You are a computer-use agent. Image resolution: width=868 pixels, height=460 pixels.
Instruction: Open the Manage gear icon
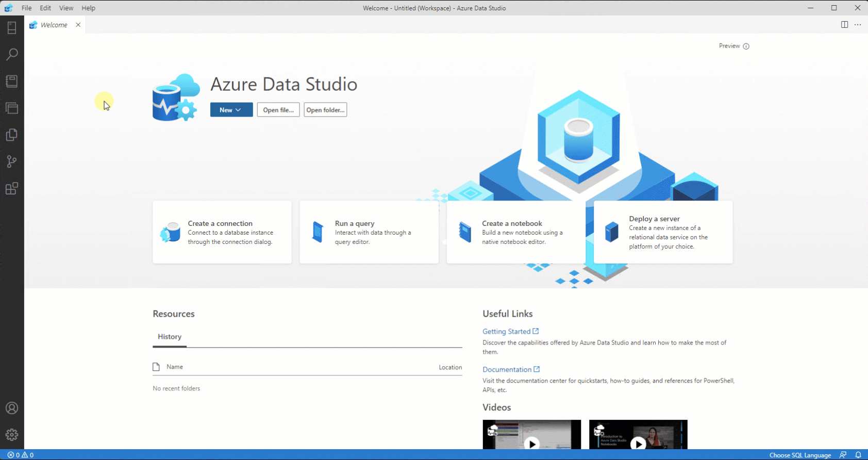point(12,435)
